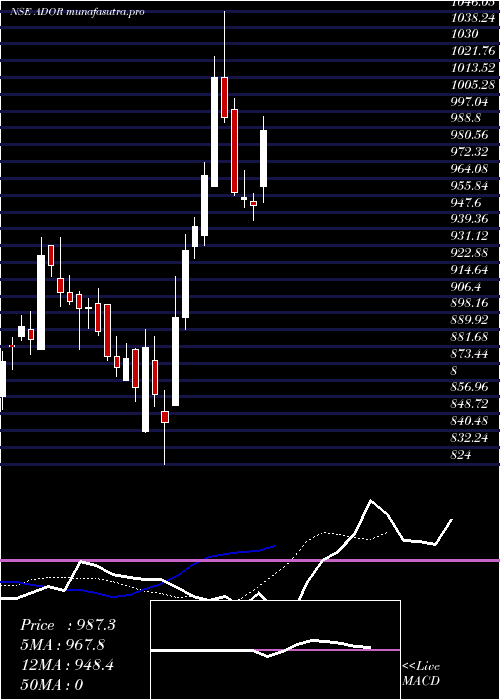Select the 922.88 price axis label

coord(470,253)
